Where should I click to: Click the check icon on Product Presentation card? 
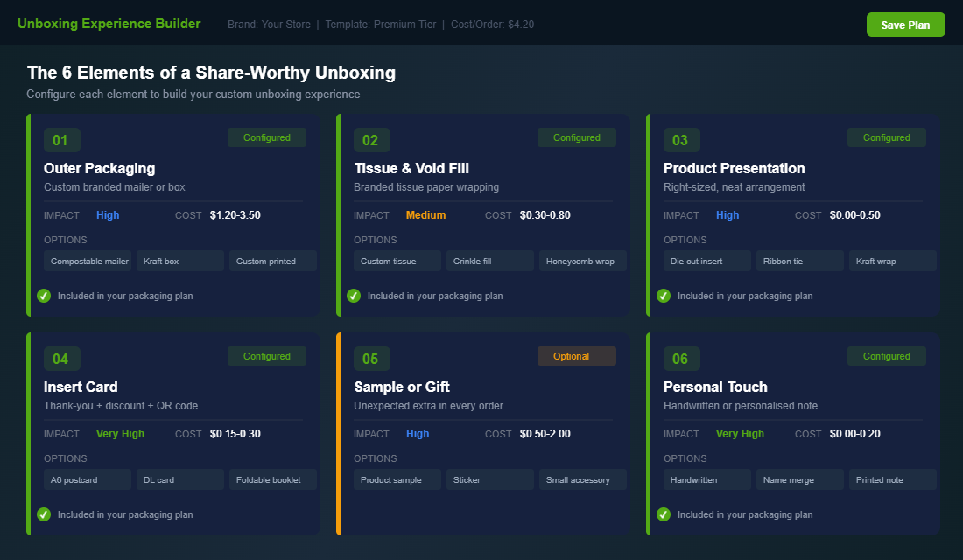pos(664,296)
